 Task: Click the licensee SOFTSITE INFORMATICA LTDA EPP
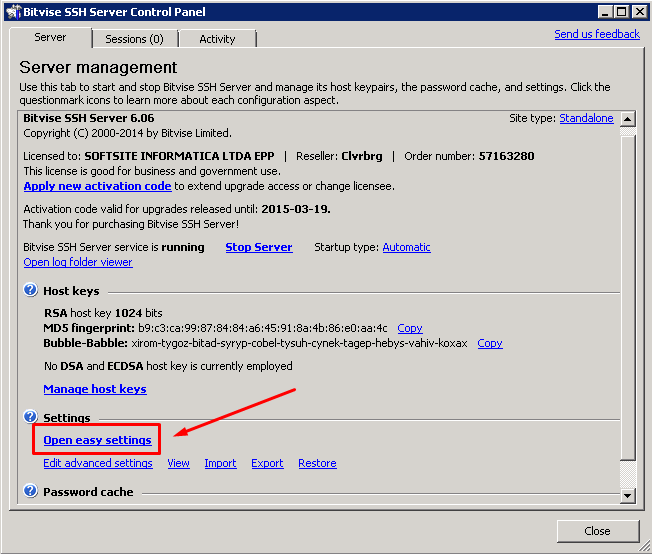coord(179,156)
